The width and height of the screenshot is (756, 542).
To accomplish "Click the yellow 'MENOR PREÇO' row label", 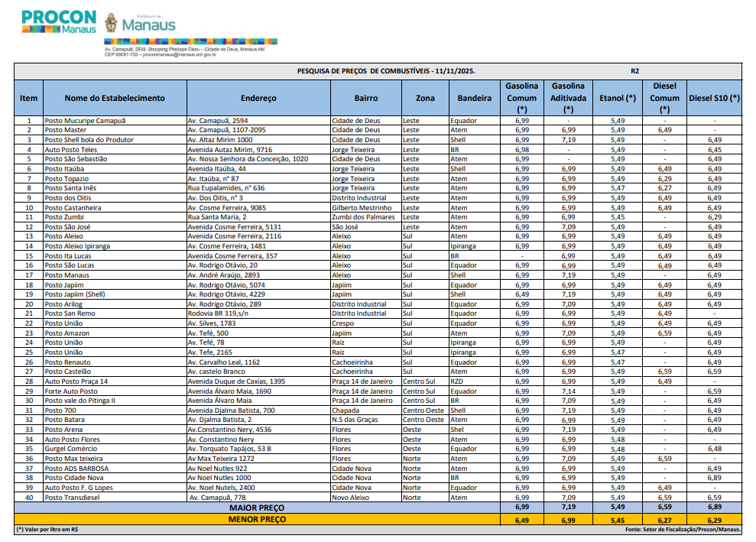I will 257,519.
